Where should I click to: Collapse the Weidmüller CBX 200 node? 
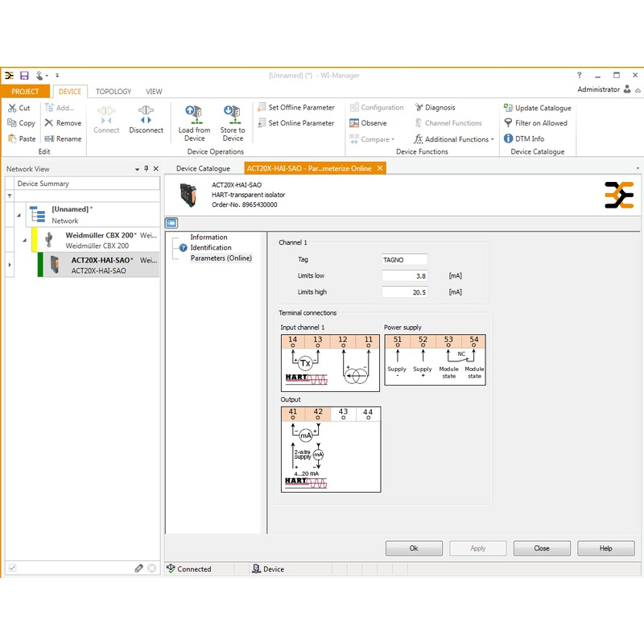click(25, 240)
